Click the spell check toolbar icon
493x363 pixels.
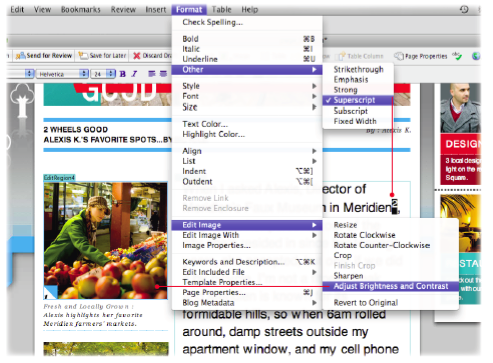[457, 56]
